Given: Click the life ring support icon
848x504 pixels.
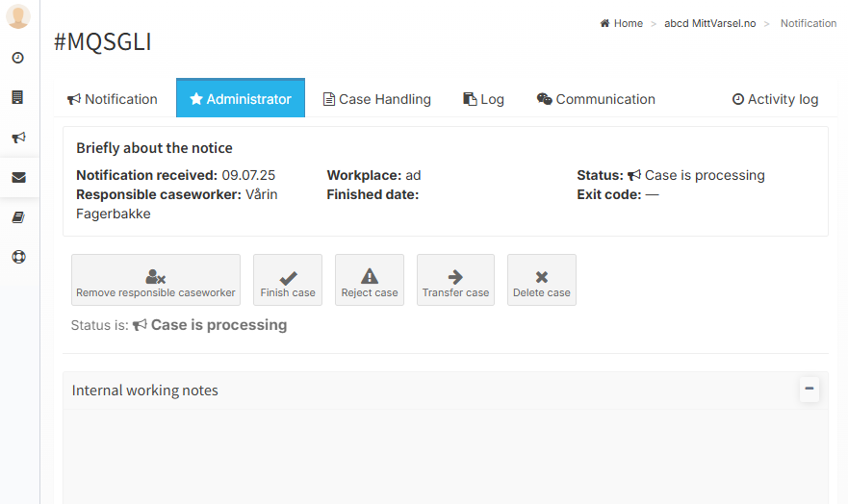Looking at the screenshot, I should [18, 257].
